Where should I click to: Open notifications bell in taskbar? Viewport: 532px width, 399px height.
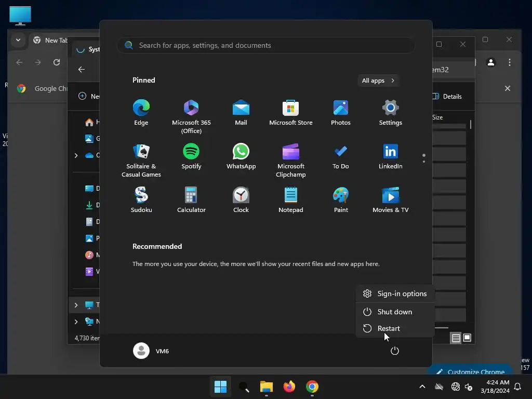tap(517, 387)
